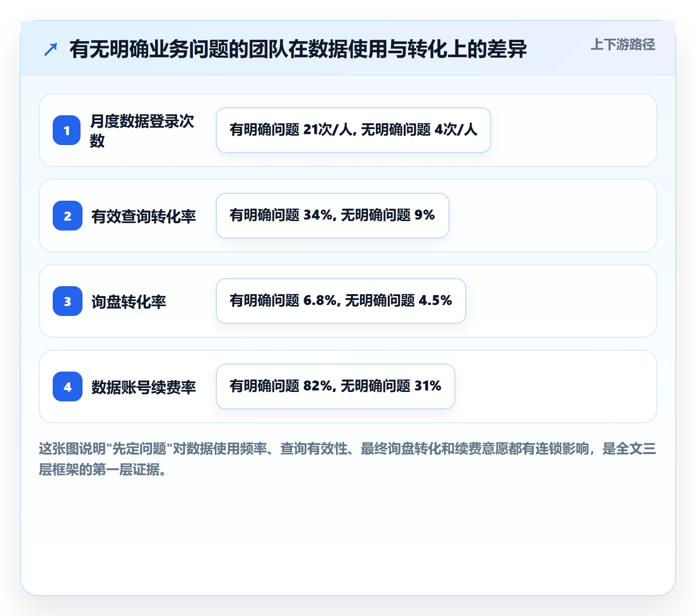Image resolution: width=696 pixels, height=616 pixels.
Task: Select the 月度数据登录次数 label
Action: [x=142, y=131]
